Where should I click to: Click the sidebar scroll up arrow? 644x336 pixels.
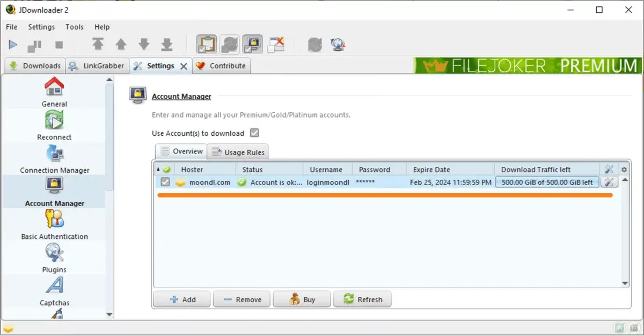(109, 80)
